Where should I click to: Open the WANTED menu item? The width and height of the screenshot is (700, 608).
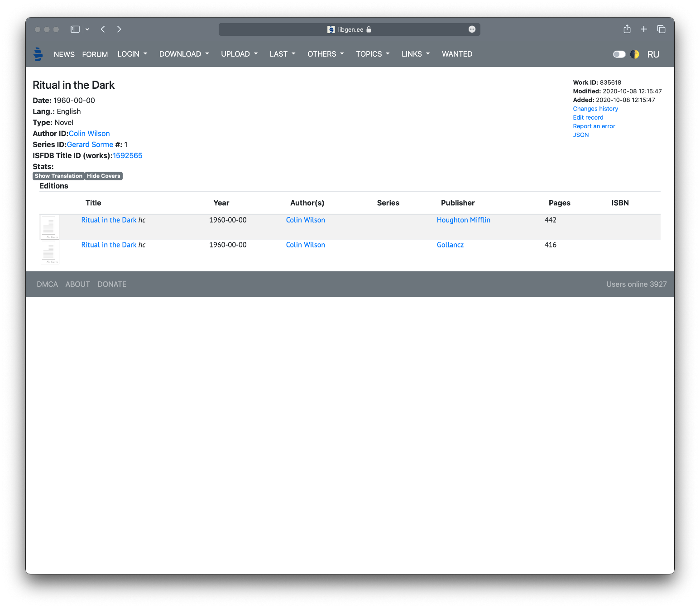coord(457,54)
